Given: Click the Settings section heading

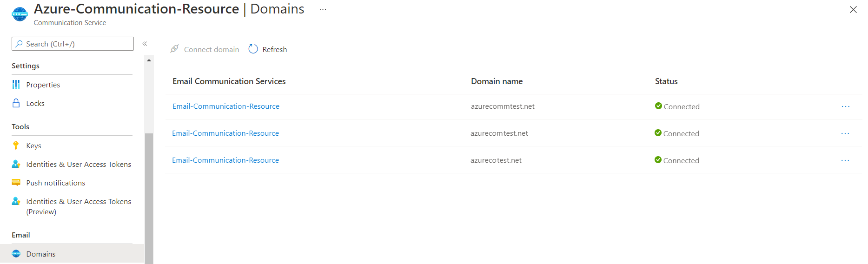Looking at the screenshot, I should [x=26, y=66].
